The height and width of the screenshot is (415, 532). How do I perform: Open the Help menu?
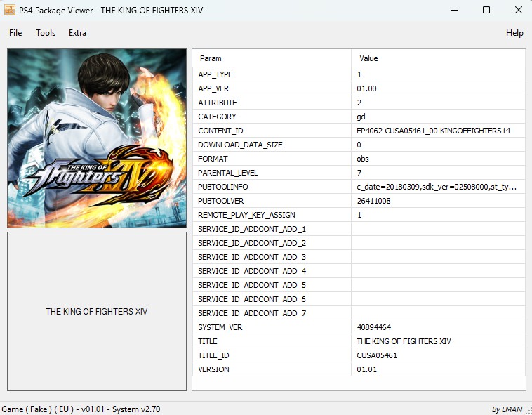(514, 33)
